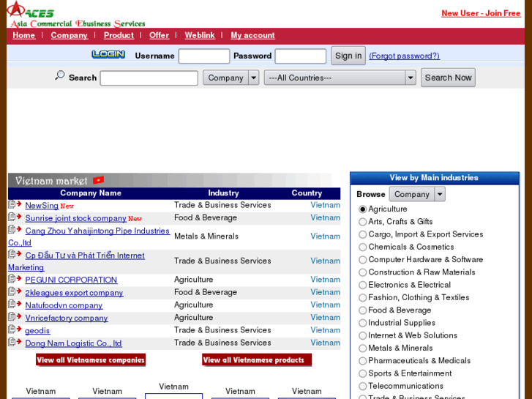This screenshot has width=532, height=399.
Task: Click Vietnam link in geodis row
Action: click(326, 329)
